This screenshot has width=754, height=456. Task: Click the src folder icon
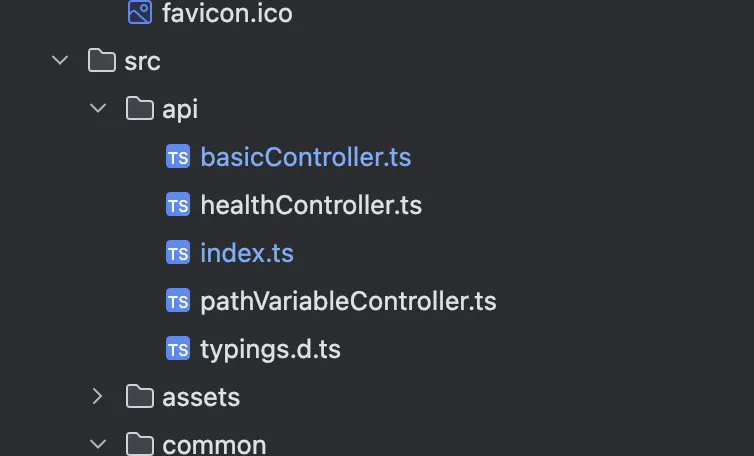[102, 61]
